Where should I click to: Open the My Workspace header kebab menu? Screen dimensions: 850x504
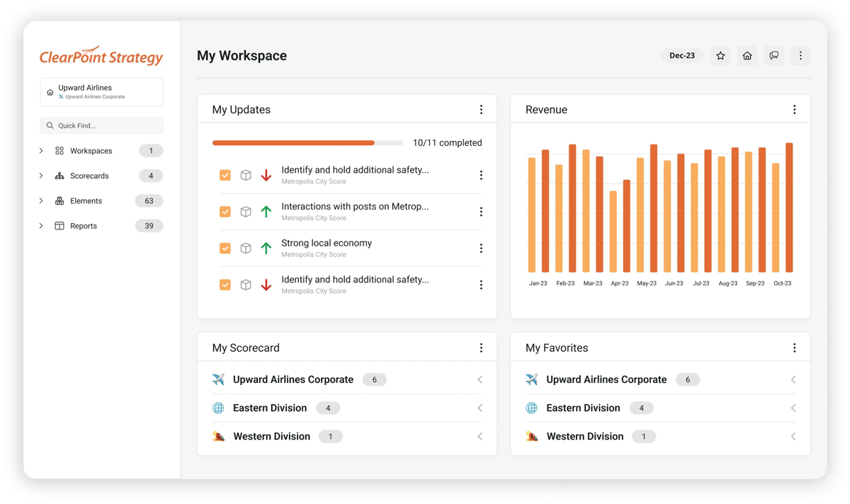coord(800,56)
